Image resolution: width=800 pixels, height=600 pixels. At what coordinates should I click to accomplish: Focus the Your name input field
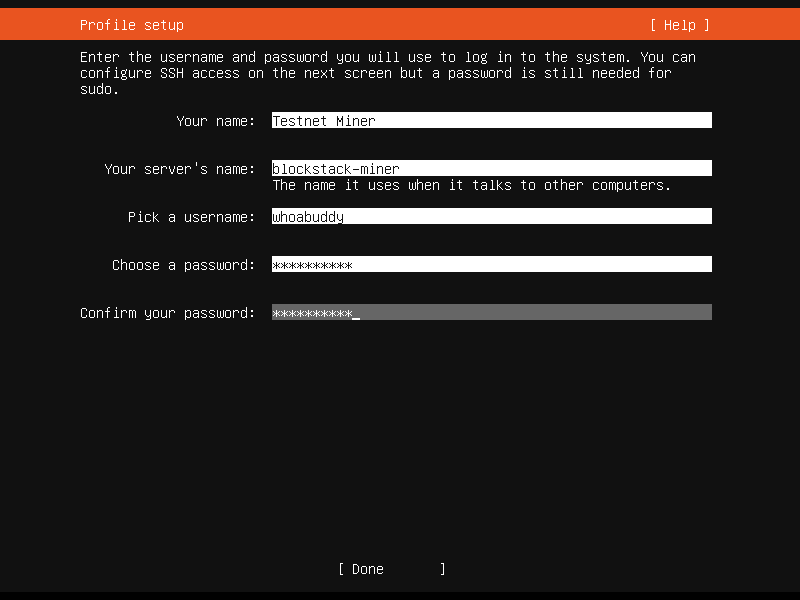click(492, 120)
